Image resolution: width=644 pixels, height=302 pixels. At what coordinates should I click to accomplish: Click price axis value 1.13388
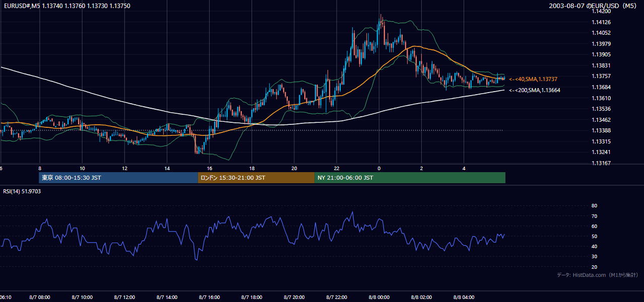pyautogui.click(x=602, y=130)
